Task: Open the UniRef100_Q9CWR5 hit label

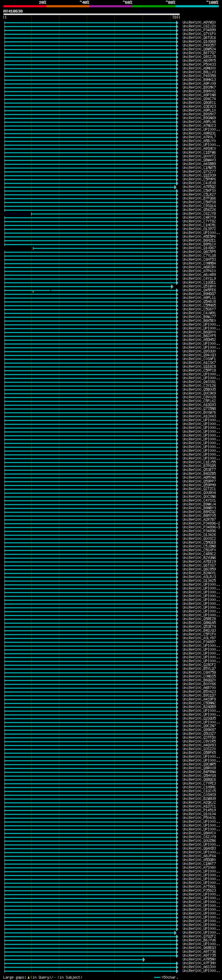Action: 199,764
